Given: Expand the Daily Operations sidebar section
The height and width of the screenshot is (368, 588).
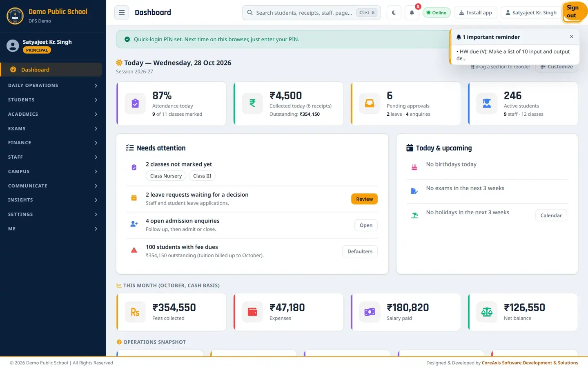Looking at the screenshot, I should coord(53,85).
